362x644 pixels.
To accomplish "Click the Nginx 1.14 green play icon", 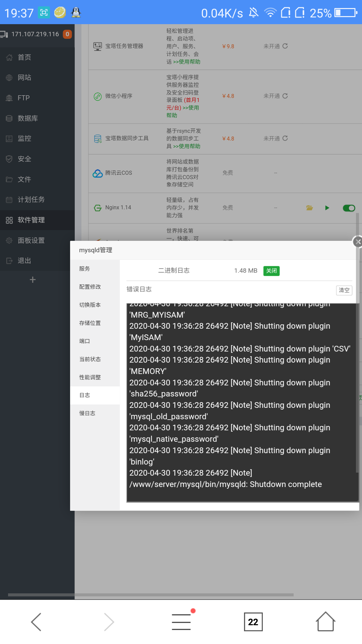I will 327,208.
